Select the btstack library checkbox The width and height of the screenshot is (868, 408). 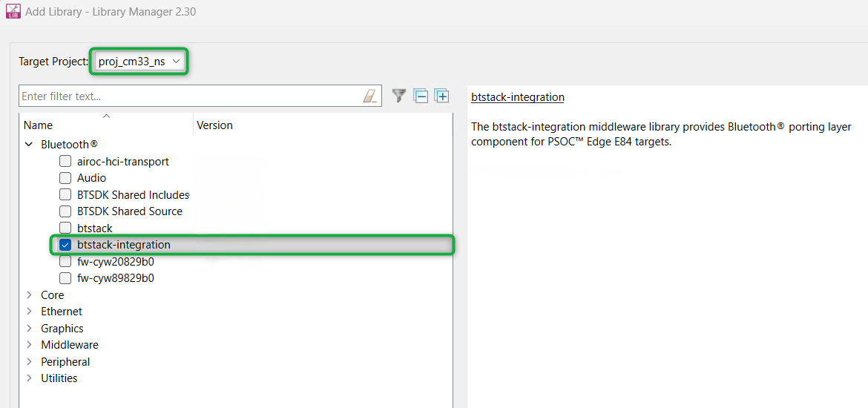[65, 228]
